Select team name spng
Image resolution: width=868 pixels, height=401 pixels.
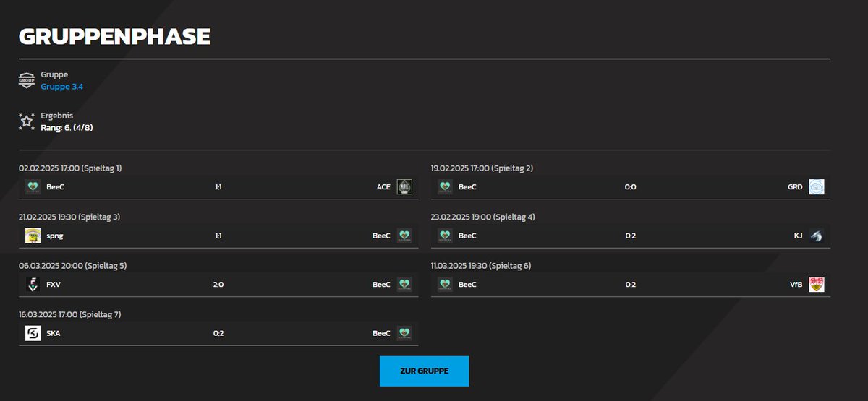[55, 236]
